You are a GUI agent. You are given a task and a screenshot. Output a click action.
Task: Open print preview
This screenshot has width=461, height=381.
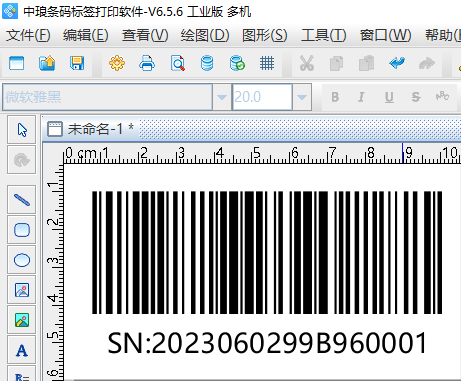pos(177,63)
